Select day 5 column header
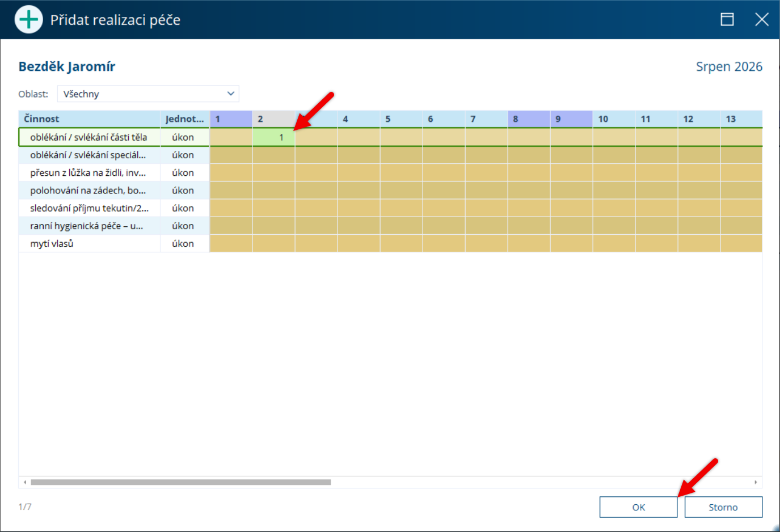The width and height of the screenshot is (780, 532). point(401,119)
